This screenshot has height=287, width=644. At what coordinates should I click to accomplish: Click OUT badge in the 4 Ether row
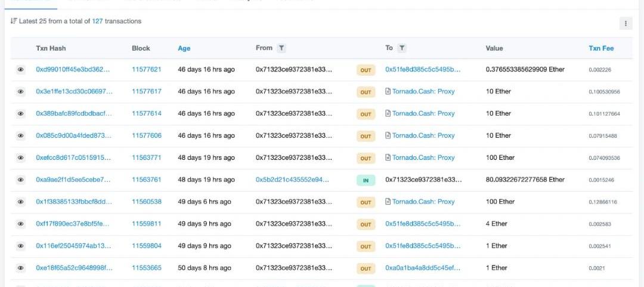[x=366, y=224]
